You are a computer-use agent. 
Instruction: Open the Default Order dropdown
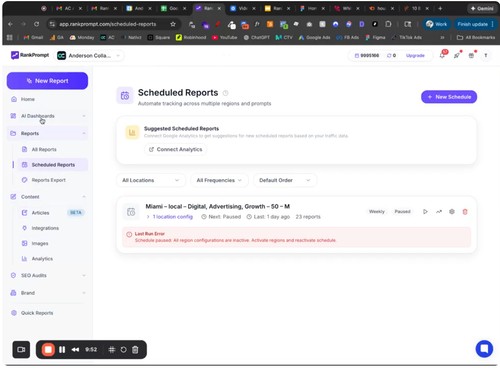pos(285,180)
